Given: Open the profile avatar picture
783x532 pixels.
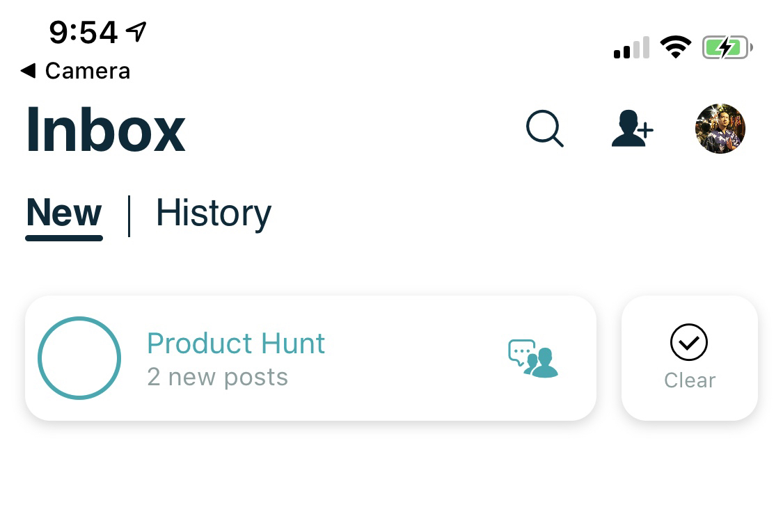Looking at the screenshot, I should [x=720, y=129].
